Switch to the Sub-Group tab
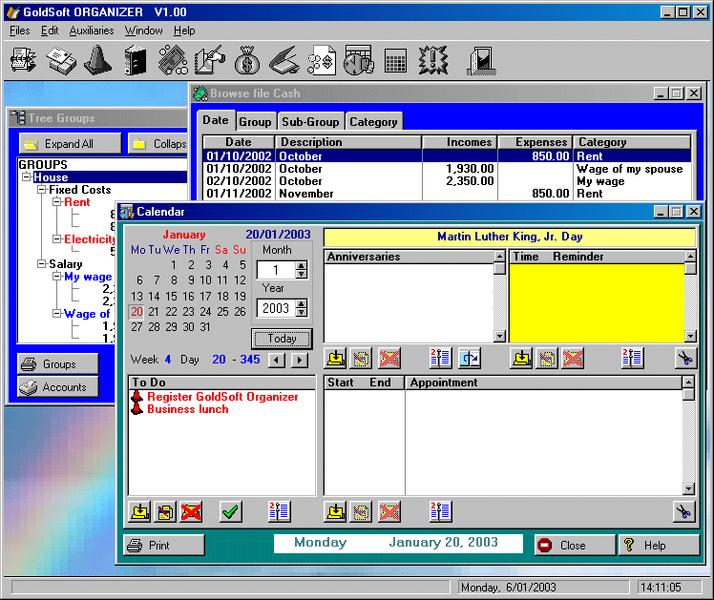The image size is (714, 600). pos(310,122)
